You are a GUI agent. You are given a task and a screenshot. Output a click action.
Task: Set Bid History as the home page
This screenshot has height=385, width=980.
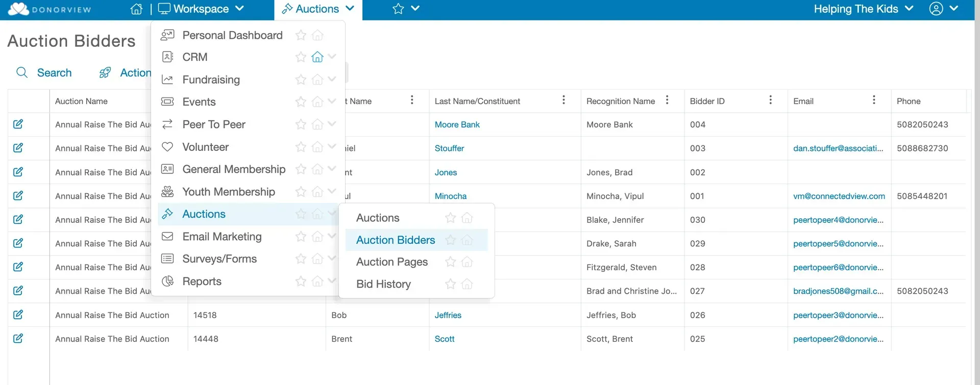(x=467, y=284)
